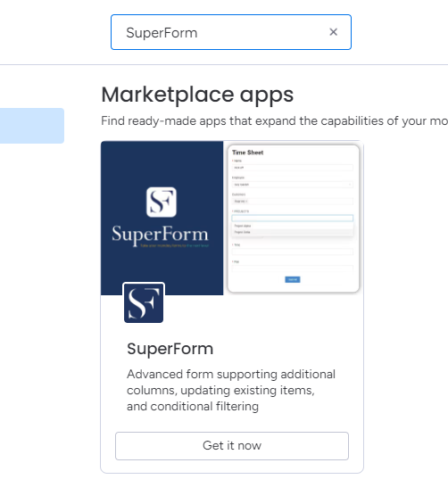
Task: Click the Customers tag field in preview
Action: [293, 202]
